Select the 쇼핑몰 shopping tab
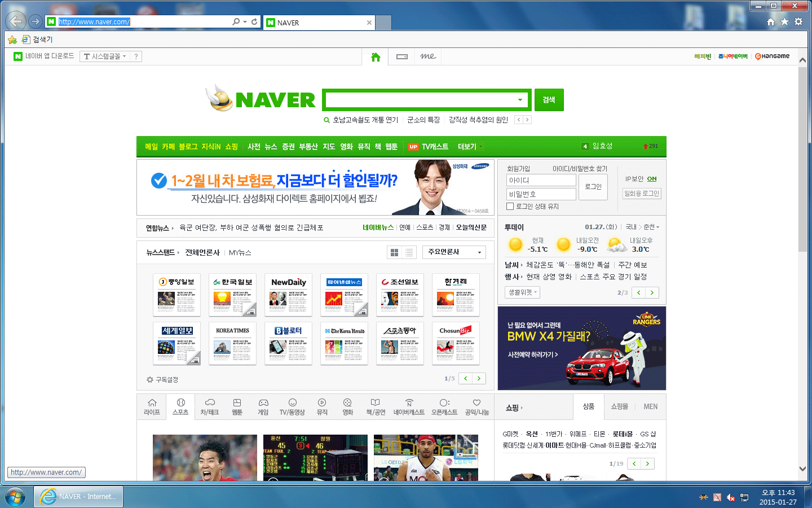The image size is (812, 508). tap(619, 406)
